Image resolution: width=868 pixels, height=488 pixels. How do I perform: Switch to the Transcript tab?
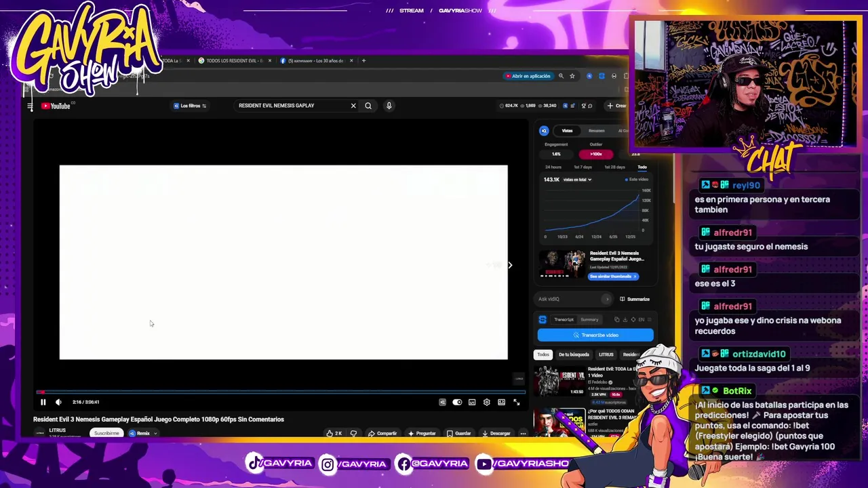point(564,319)
